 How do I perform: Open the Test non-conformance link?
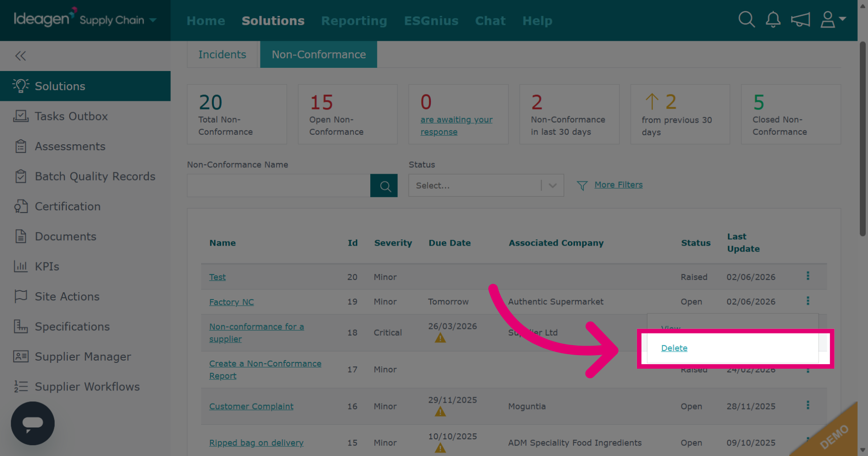pos(217,277)
